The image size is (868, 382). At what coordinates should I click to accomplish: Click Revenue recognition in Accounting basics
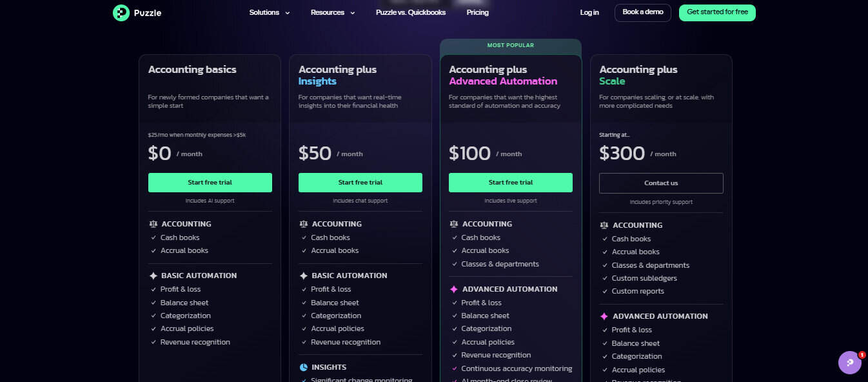(x=195, y=342)
